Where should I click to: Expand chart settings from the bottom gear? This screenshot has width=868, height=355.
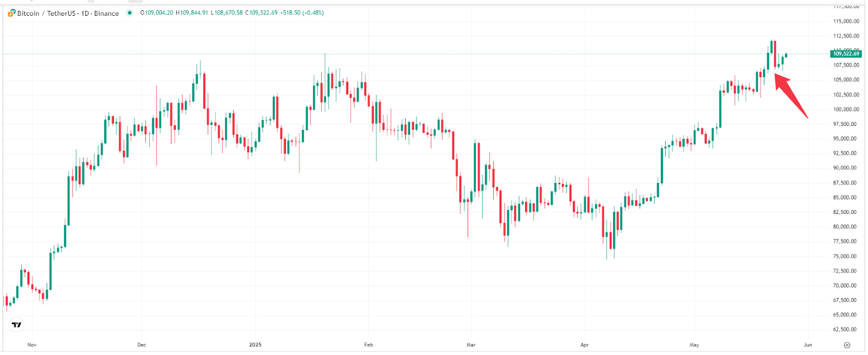[x=847, y=345]
